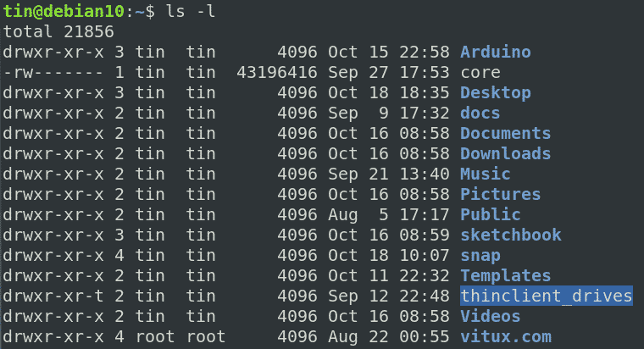The height and width of the screenshot is (349, 644).
Task: Select the Pictures directory name
Action: coord(500,194)
